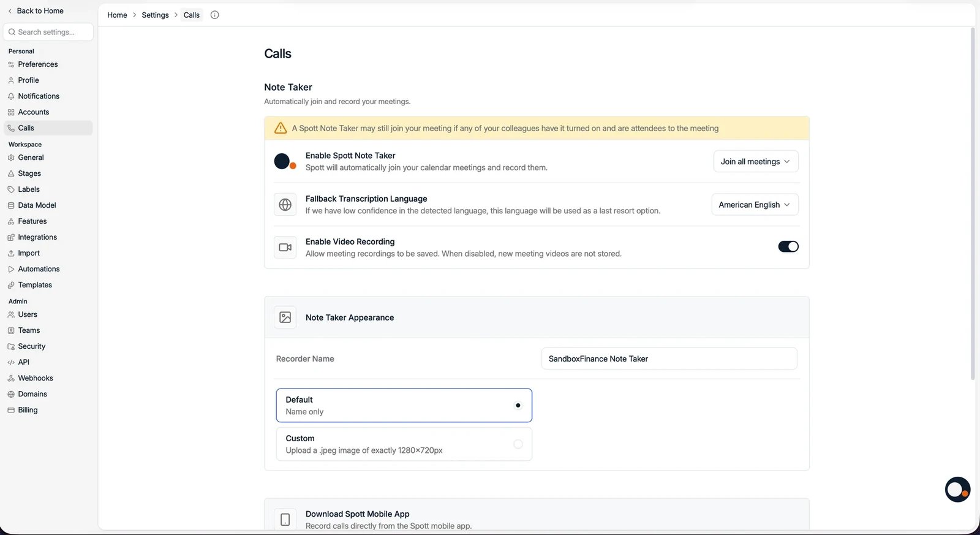Click the Settings breadcrumb link

[155, 15]
